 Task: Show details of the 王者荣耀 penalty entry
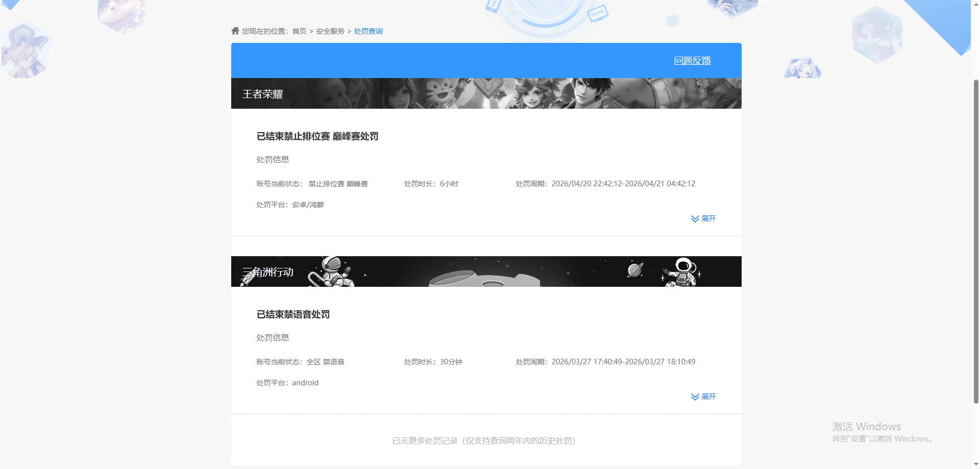708,218
